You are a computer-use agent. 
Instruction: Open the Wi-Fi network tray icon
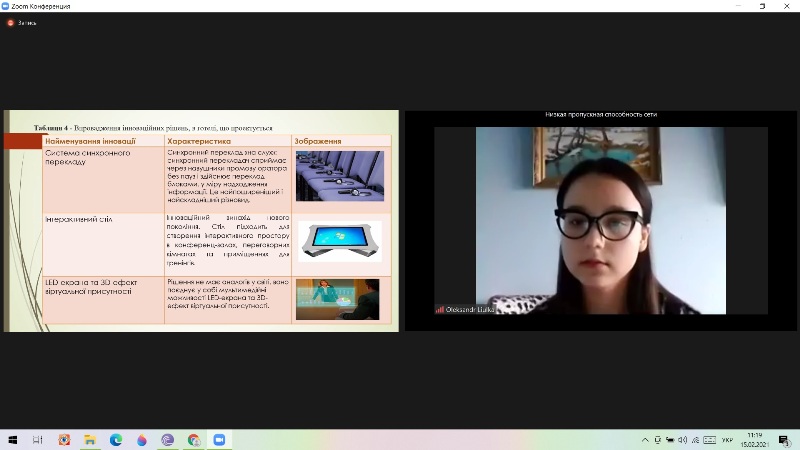[695, 440]
